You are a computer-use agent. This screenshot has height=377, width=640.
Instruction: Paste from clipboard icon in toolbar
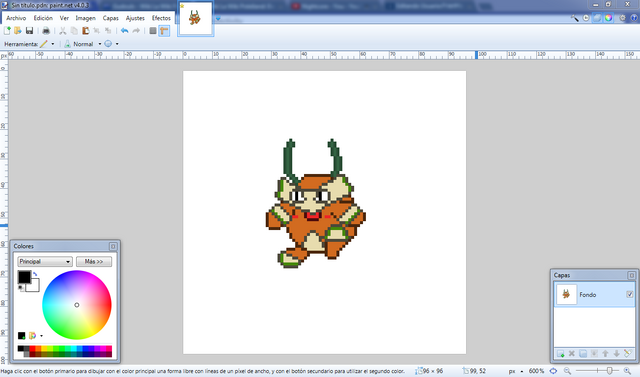pyautogui.click(x=85, y=31)
